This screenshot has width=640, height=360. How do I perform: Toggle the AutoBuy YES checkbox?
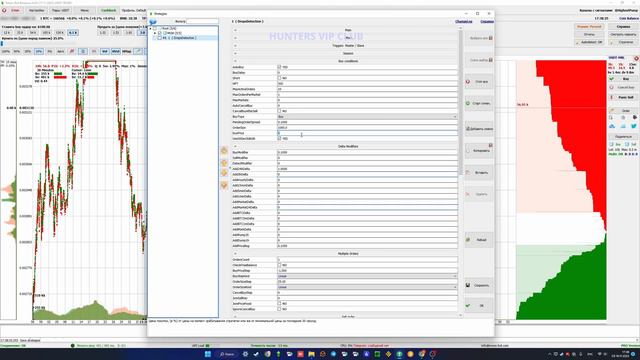[280, 67]
